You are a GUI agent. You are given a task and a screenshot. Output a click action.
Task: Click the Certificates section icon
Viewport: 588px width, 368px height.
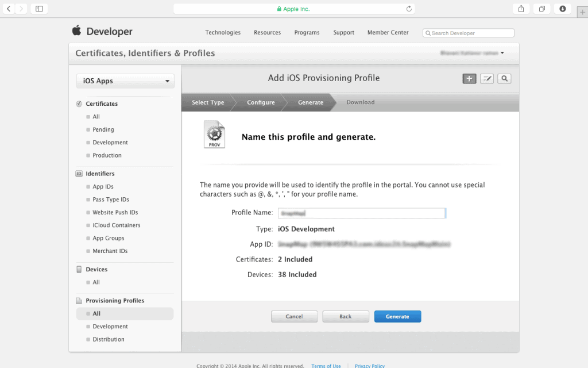pyautogui.click(x=79, y=103)
